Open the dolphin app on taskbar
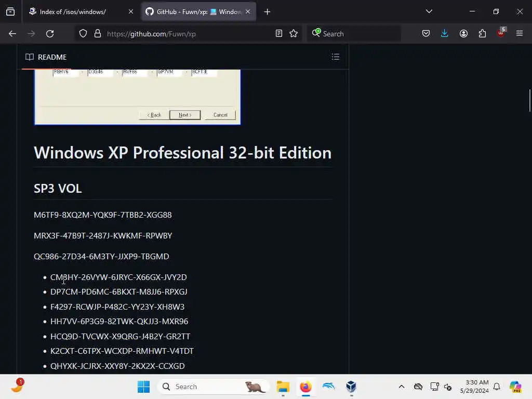This screenshot has width=532, height=399. click(328, 387)
